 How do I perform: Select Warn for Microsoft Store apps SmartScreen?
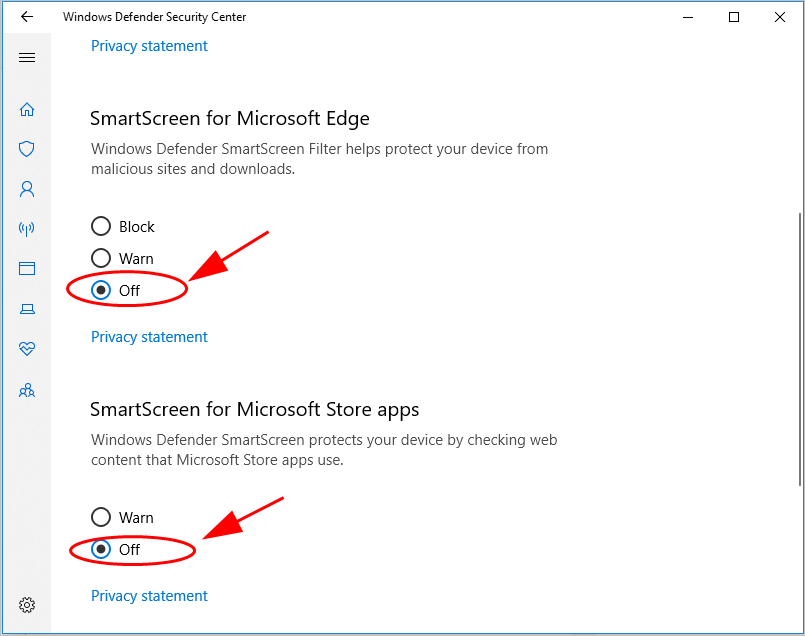(x=101, y=518)
